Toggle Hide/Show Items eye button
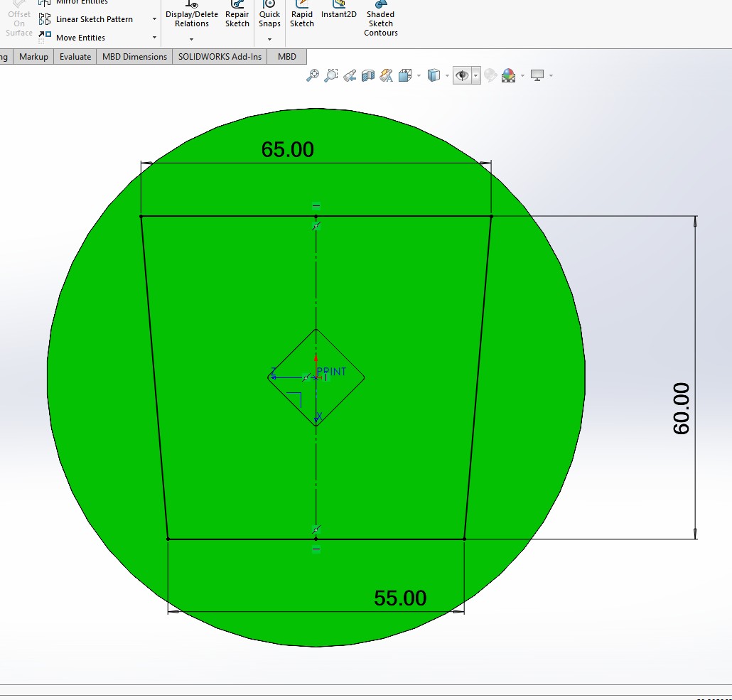732x700 pixels. 462,75
